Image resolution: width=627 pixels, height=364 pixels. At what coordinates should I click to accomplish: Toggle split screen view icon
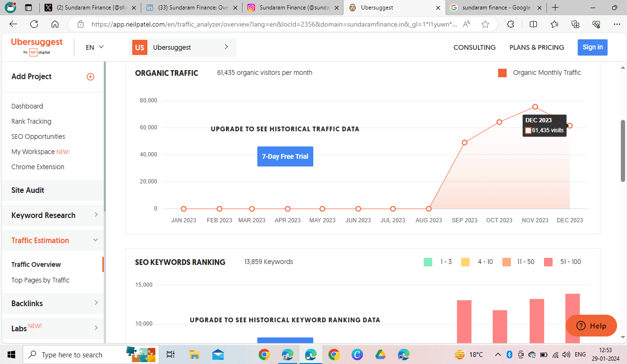tap(533, 24)
